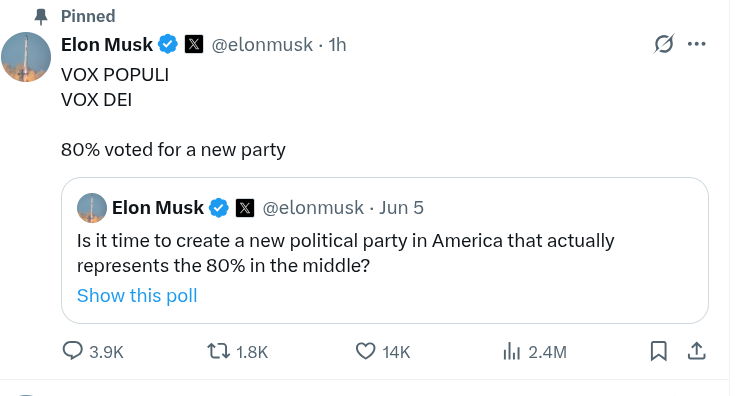Click the blue verified badge on main post
This screenshot has width=737, height=396.
click(168, 44)
